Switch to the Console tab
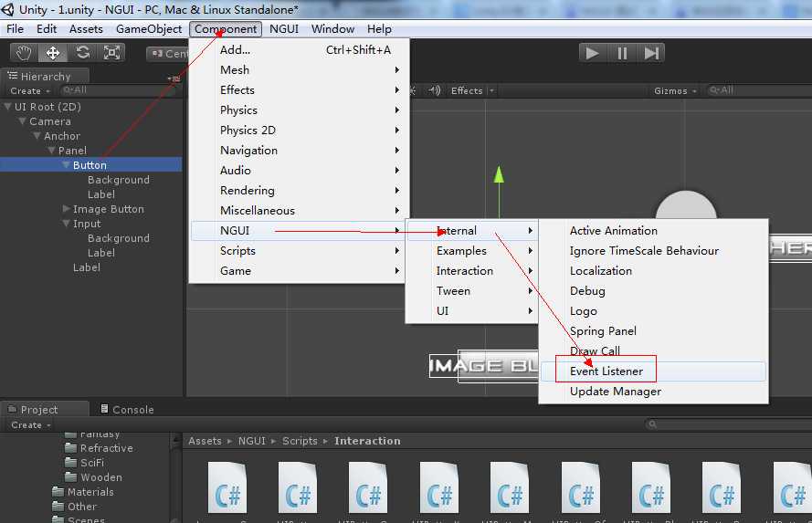812x523 pixels. click(127, 409)
